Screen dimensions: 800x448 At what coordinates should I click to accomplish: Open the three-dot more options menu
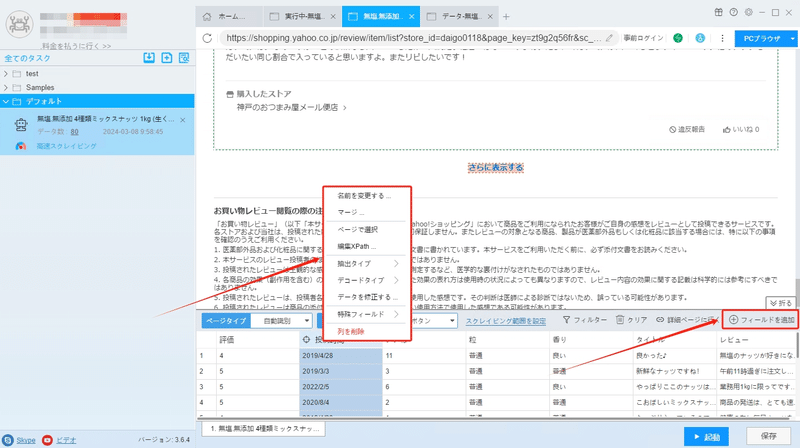pos(722,38)
